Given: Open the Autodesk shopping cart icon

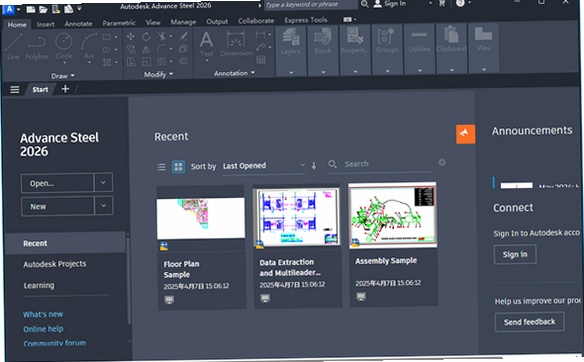Looking at the screenshot, I should [x=442, y=3].
